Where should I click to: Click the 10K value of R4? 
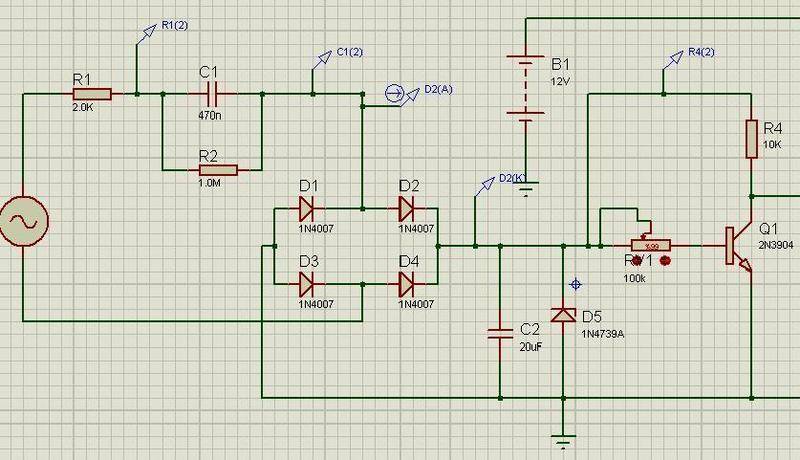(772, 145)
